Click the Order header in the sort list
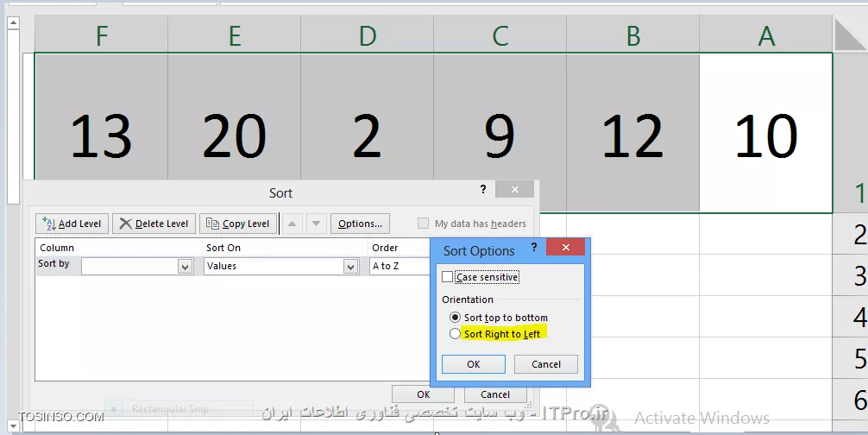 (x=386, y=248)
